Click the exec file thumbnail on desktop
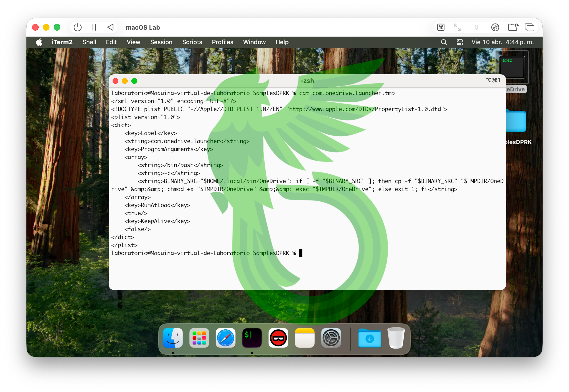569x392 pixels. 512,67
